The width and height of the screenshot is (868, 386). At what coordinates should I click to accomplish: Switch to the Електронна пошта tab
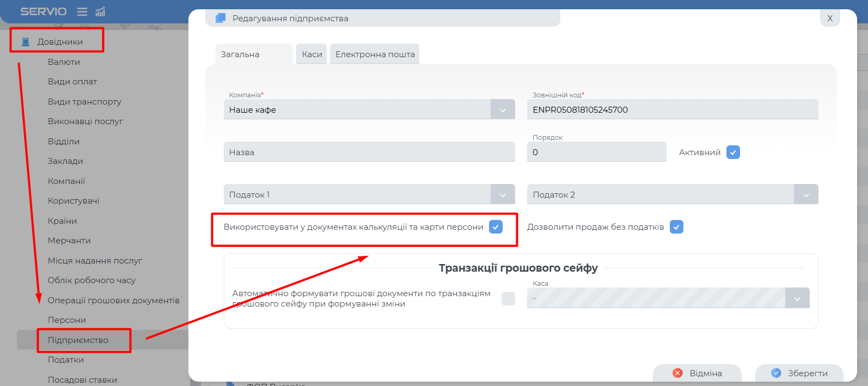[375, 54]
